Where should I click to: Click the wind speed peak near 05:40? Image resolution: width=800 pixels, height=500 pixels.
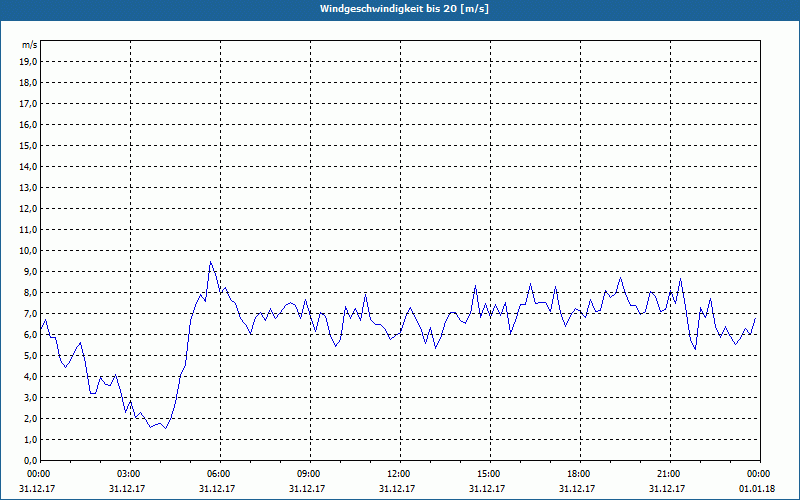point(210,262)
